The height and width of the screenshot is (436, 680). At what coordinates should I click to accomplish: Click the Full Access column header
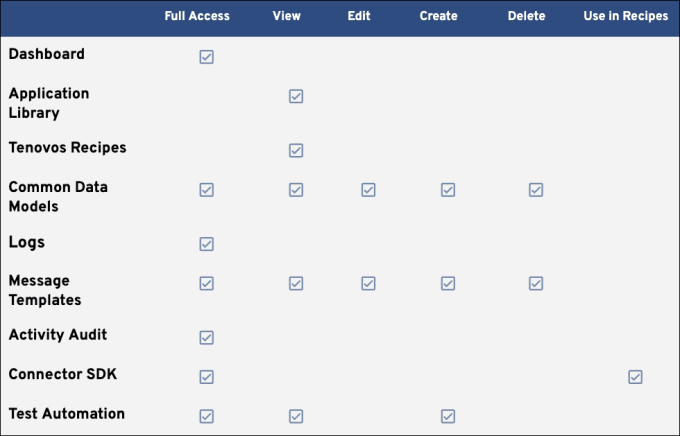(197, 16)
